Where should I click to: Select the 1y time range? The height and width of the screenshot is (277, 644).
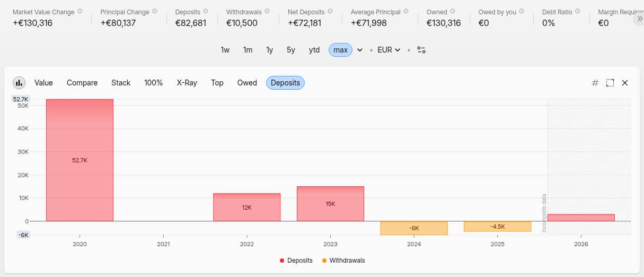pyautogui.click(x=269, y=50)
